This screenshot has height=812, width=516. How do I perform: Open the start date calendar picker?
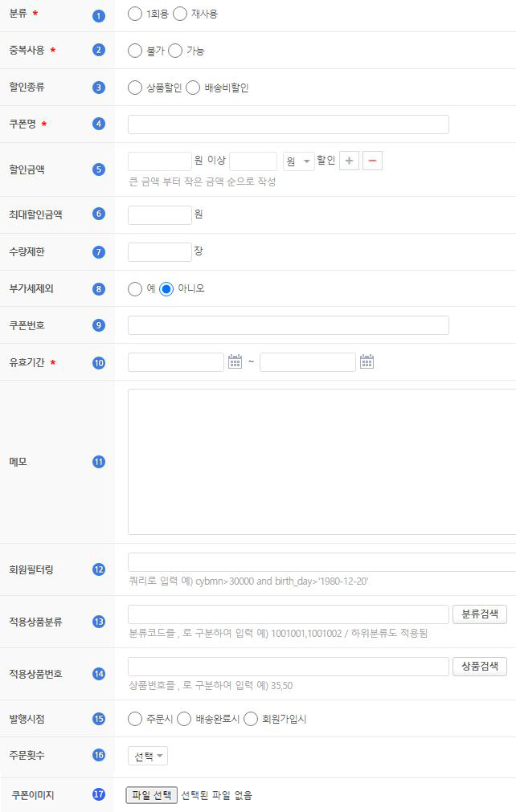pos(235,362)
